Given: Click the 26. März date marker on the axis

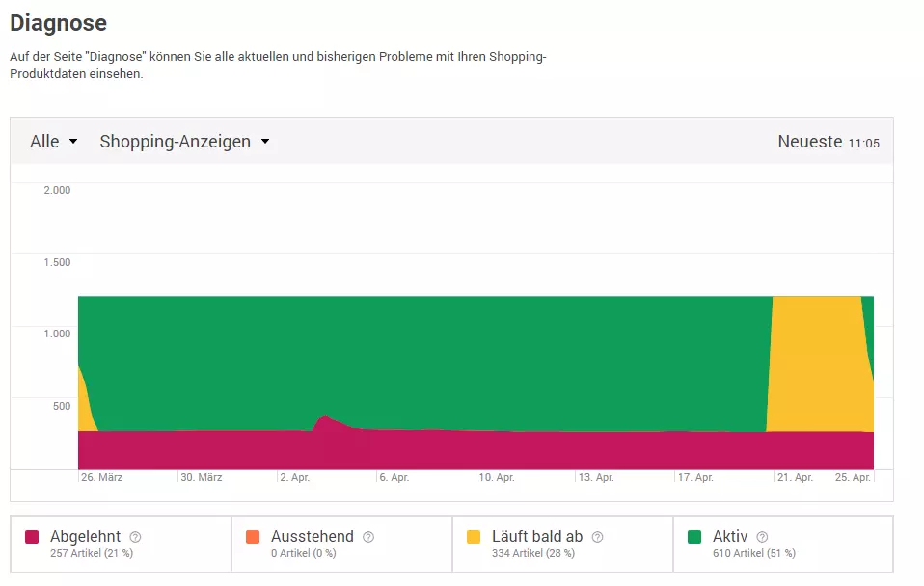Looking at the screenshot, I should (101, 476).
